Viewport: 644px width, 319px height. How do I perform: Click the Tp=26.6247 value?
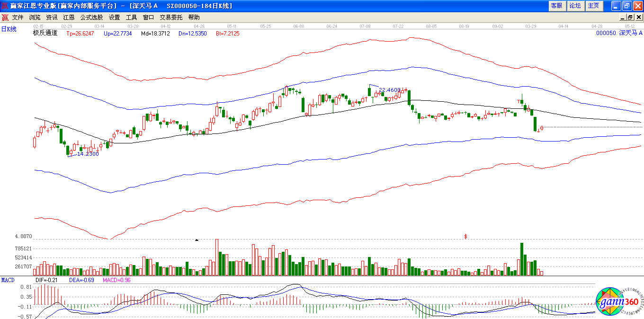pyautogui.click(x=80, y=34)
